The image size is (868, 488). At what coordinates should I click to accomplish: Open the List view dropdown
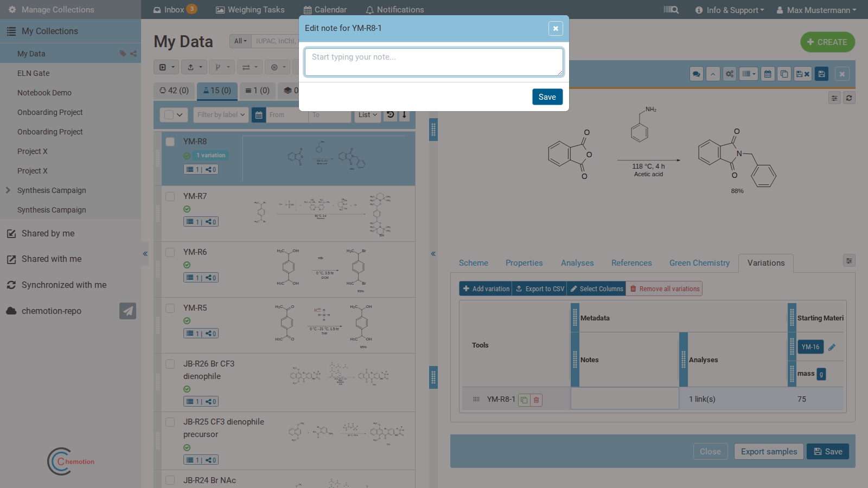(368, 115)
